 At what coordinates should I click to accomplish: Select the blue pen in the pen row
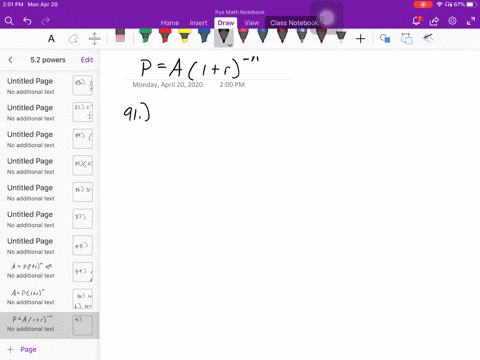pyautogui.click(x=263, y=36)
